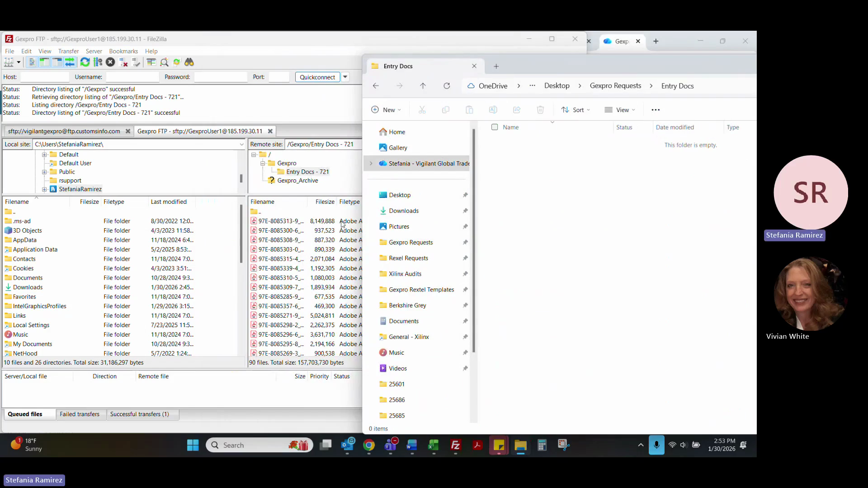
Task: Toggle transfer queue display icon
Action: pyautogui.click(x=70, y=62)
